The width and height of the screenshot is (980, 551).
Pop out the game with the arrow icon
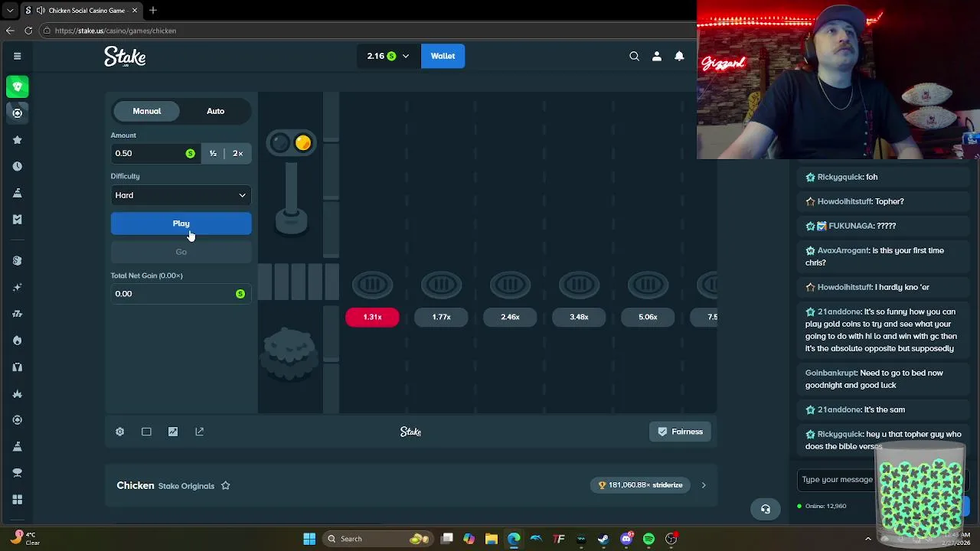point(200,432)
